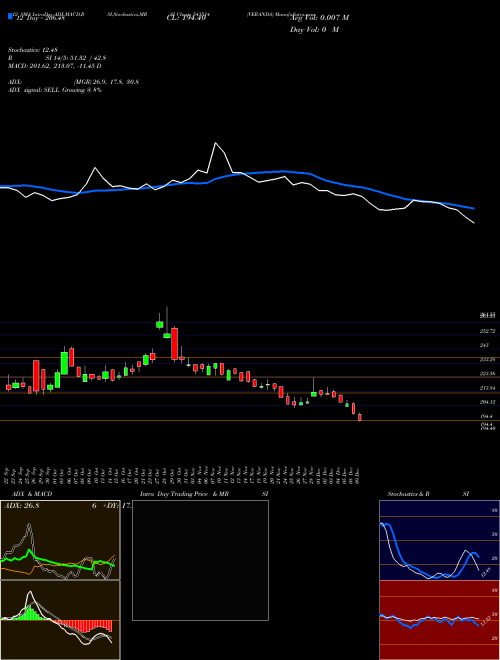500x660 pixels.
Task: Click the 'SI 14/3: 51.32 / 42.8' reading
Action: [x=76, y=59]
